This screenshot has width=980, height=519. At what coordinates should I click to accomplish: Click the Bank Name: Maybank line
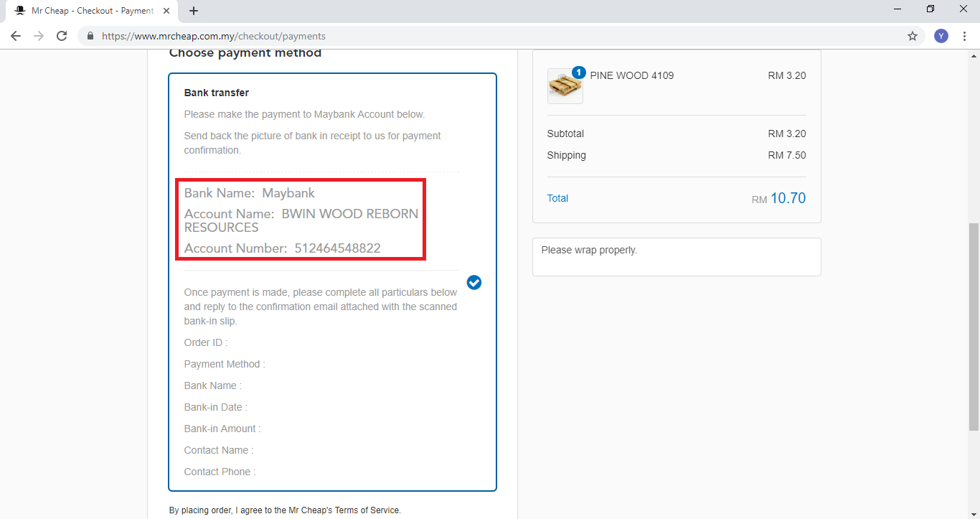[x=250, y=193]
